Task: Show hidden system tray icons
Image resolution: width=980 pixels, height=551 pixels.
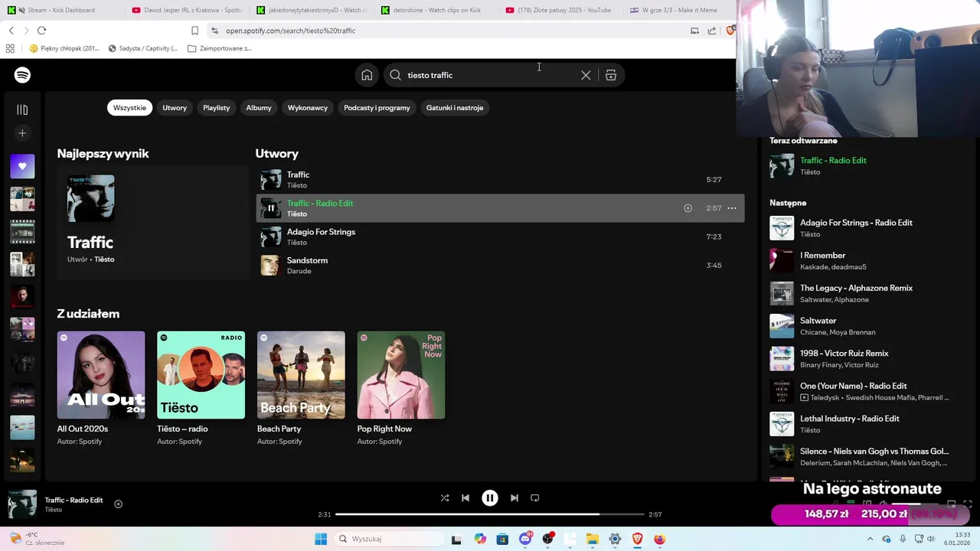Action: [x=869, y=539]
